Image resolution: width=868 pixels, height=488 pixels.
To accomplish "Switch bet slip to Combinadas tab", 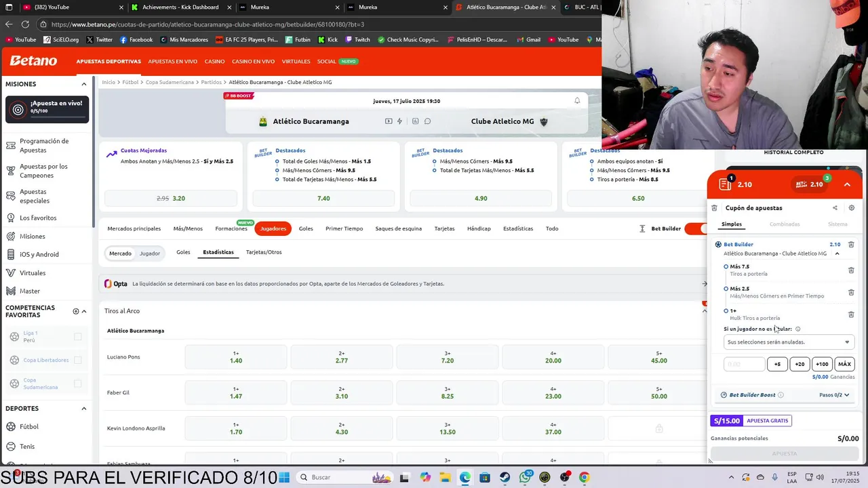I will pyautogui.click(x=785, y=224).
